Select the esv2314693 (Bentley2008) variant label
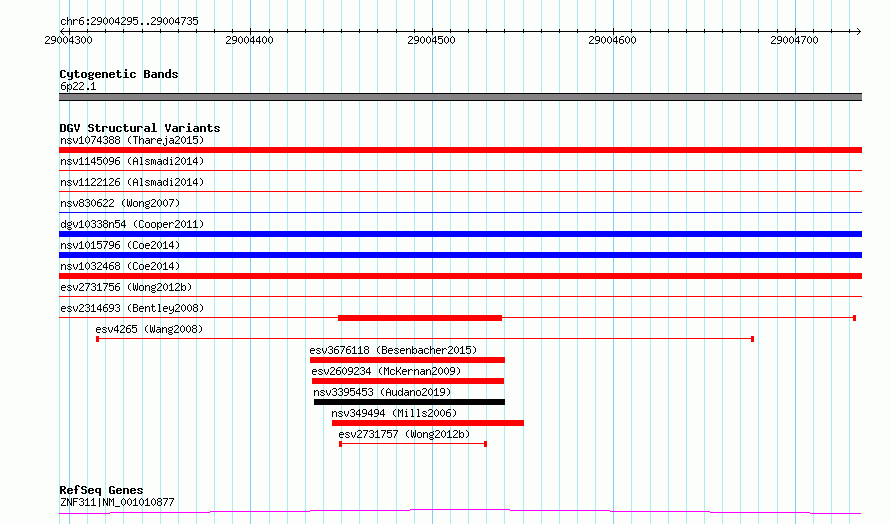 132,308
